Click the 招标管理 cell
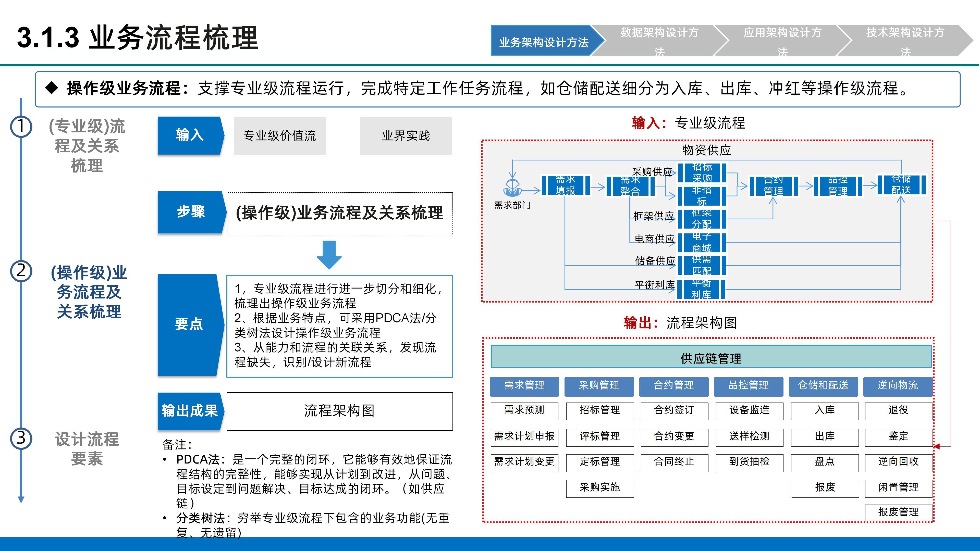This screenshot has height=551, width=980. (600, 411)
